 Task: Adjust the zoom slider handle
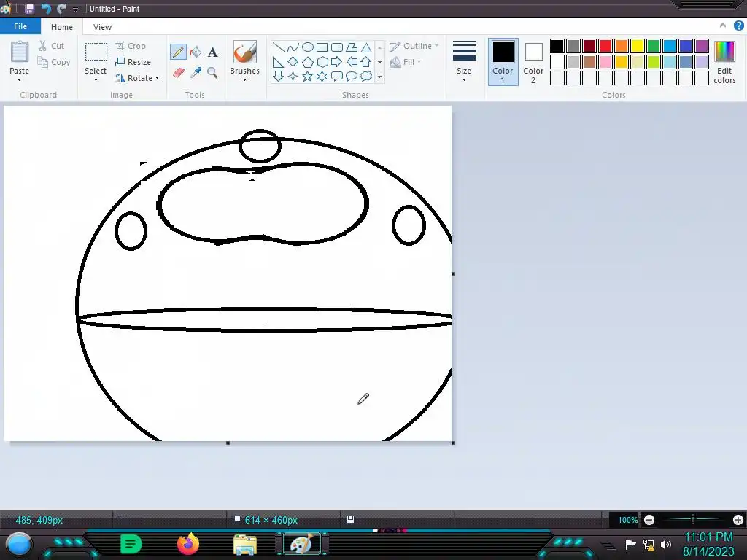click(x=693, y=519)
